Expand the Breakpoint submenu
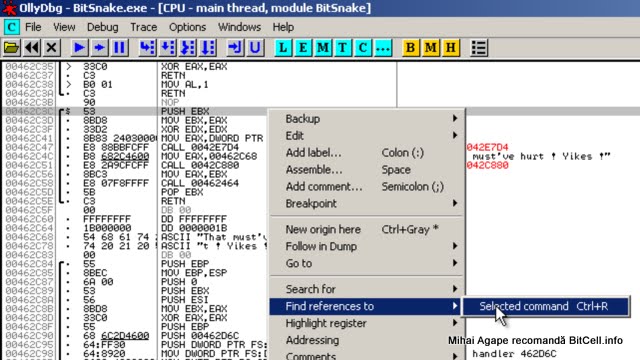The width and height of the screenshot is (640, 360). click(367, 203)
